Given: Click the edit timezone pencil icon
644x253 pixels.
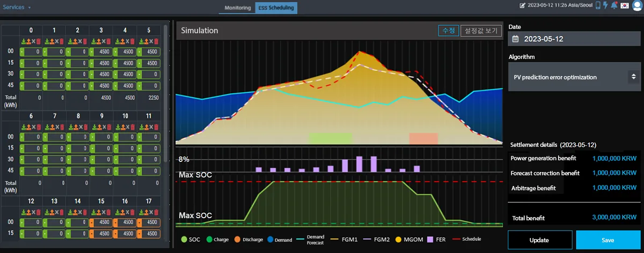Looking at the screenshot, I should tap(523, 5).
